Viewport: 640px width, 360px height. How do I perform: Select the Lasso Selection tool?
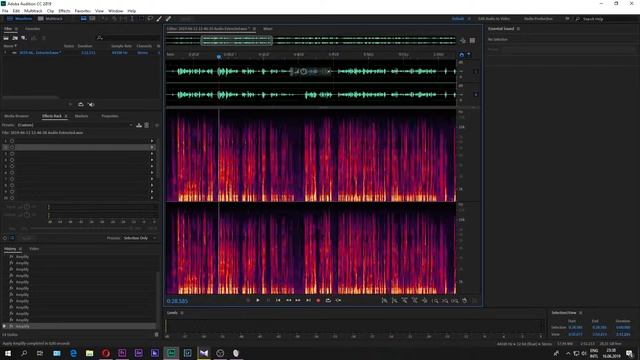pyautogui.click(x=150, y=19)
